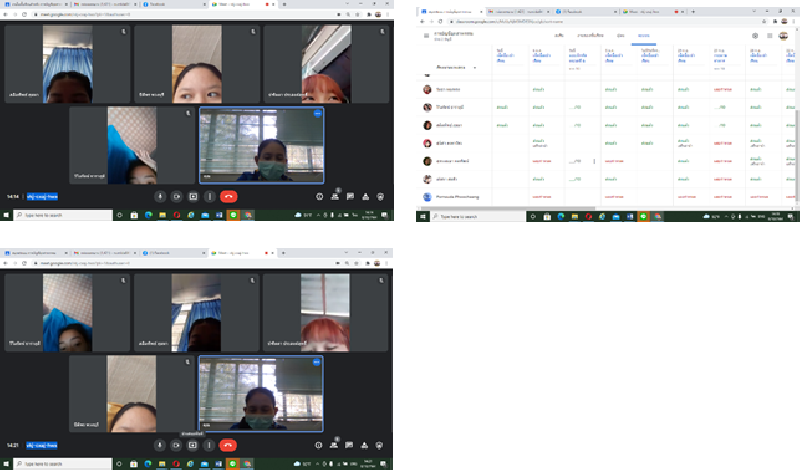
Task: Open meeting details info in lower Meet window
Action: pyautogui.click(x=318, y=445)
